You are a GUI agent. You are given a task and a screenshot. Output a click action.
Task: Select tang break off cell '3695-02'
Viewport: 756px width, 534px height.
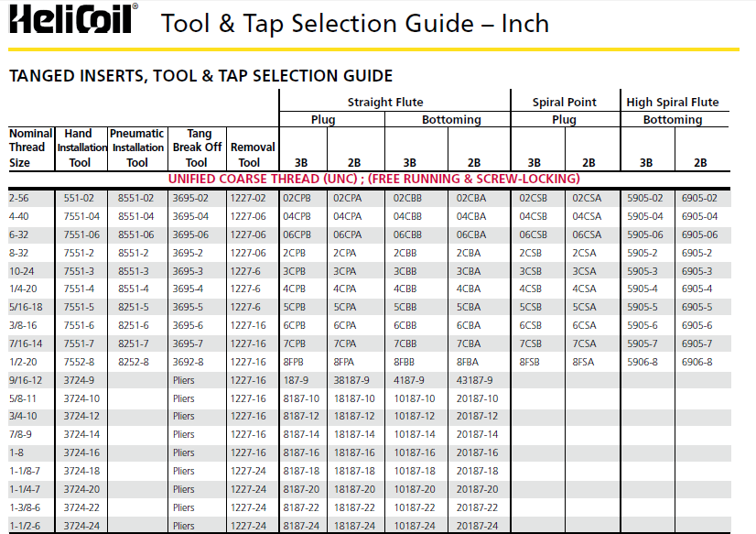(190, 198)
